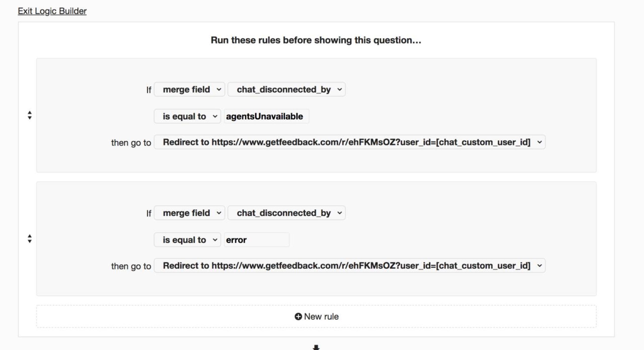Click second rule's move-up arrow
The width and height of the screenshot is (644, 350).
pos(30,236)
